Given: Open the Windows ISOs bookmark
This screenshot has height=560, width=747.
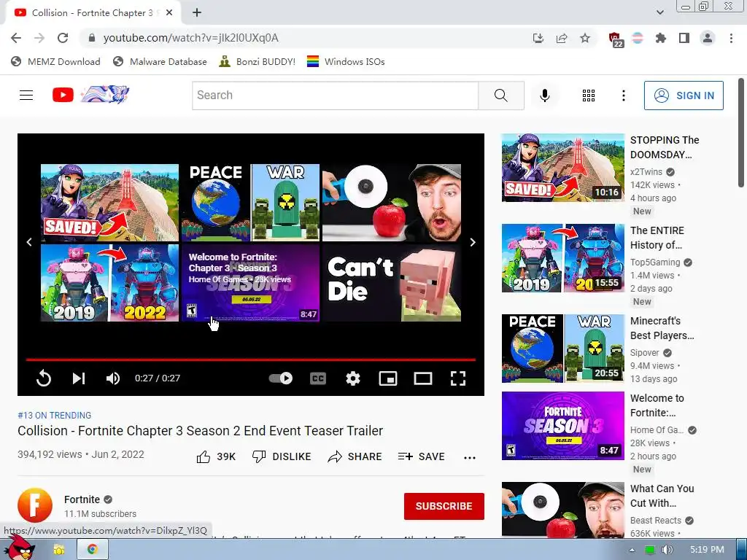Looking at the screenshot, I should tap(346, 61).
